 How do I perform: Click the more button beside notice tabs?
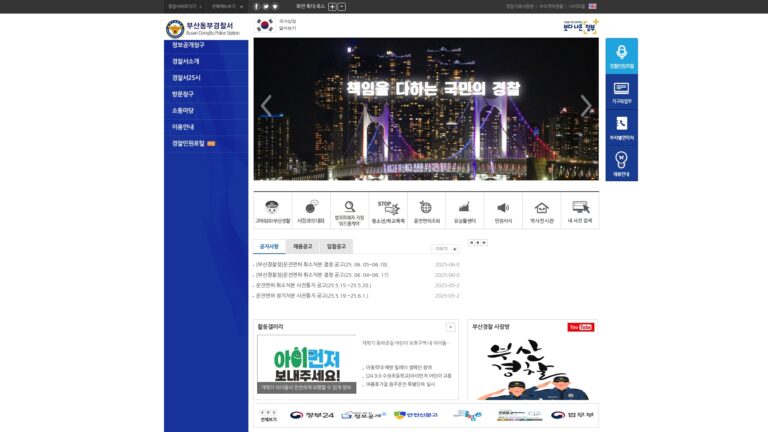(445, 249)
